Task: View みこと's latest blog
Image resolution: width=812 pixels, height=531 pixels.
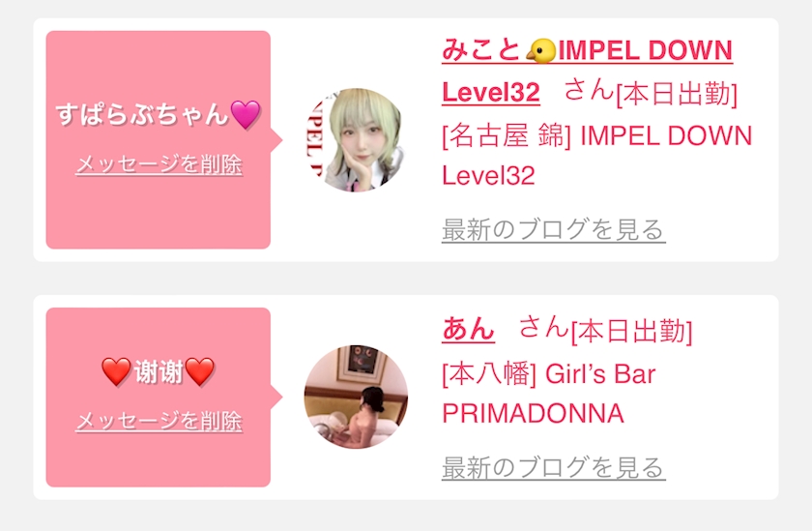Action: [553, 229]
